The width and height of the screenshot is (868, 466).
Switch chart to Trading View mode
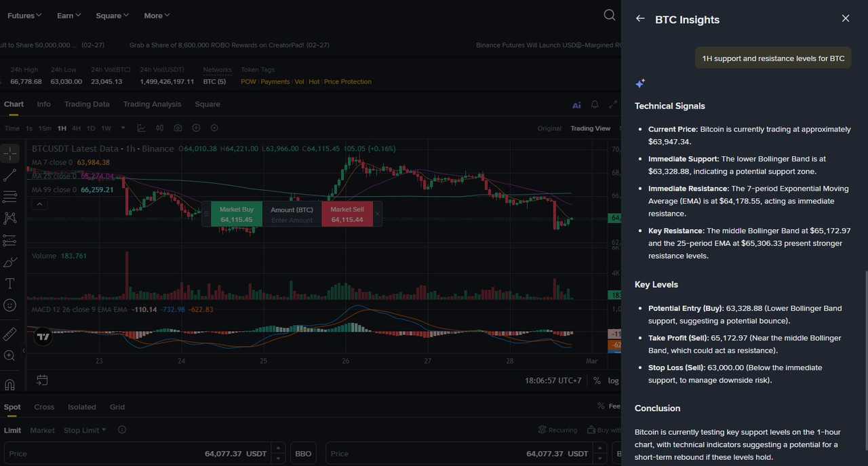pyautogui.click(x=591, y=128)
